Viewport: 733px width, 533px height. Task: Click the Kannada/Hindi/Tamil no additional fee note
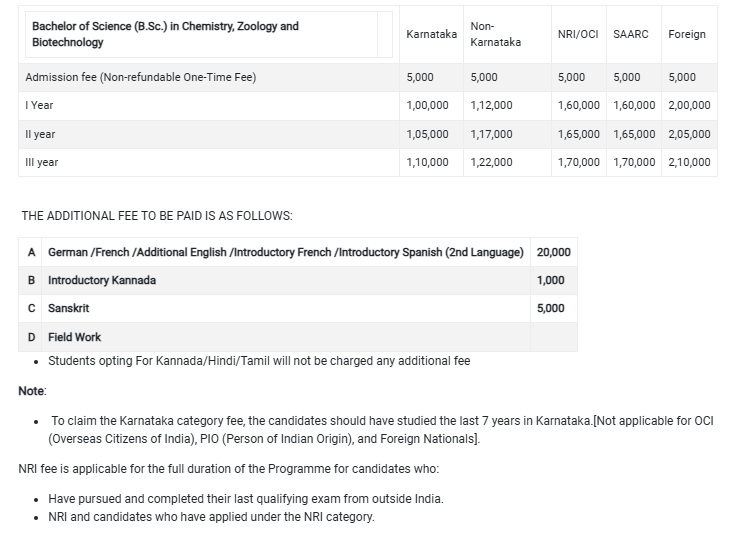(259, 360)
